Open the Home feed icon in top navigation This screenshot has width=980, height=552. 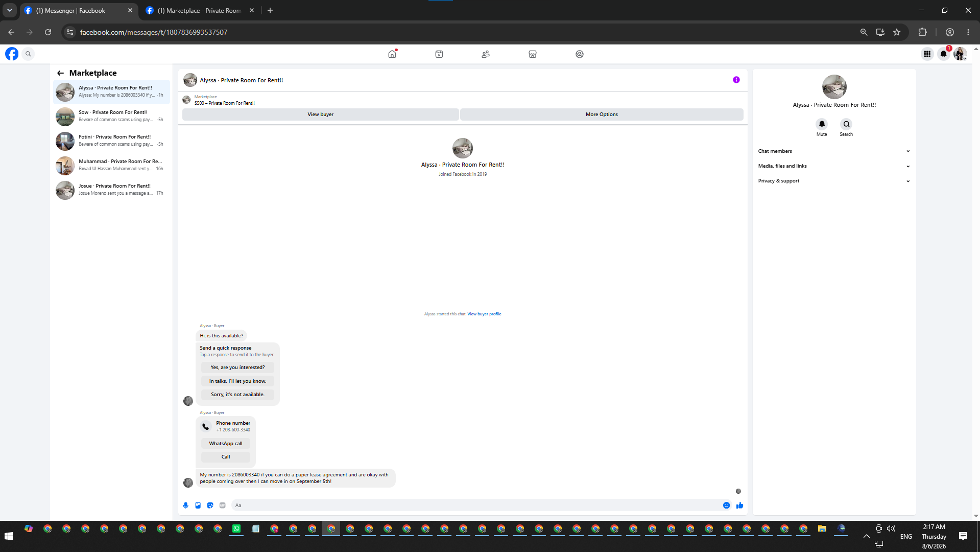pyautogui.click(x=392, y=54)
